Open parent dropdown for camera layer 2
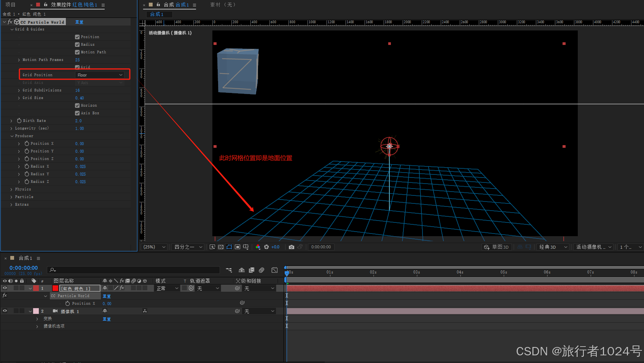The image size is (644, 363). [259, 311]
